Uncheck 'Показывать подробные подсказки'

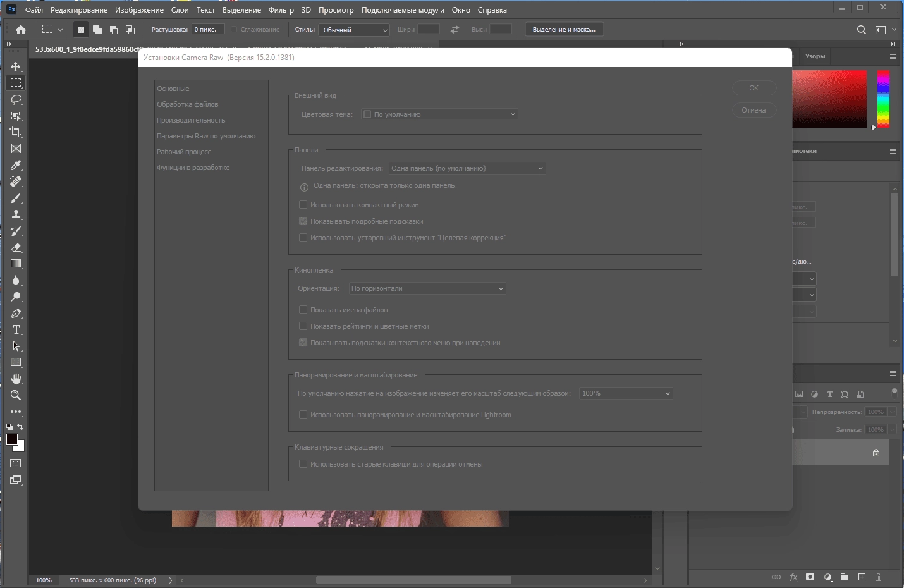(303, 221)
